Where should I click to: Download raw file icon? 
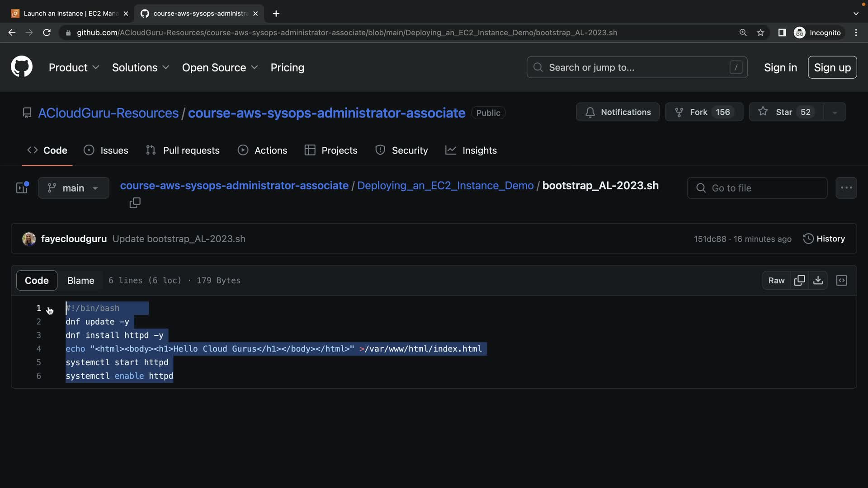tap(818, 280)
